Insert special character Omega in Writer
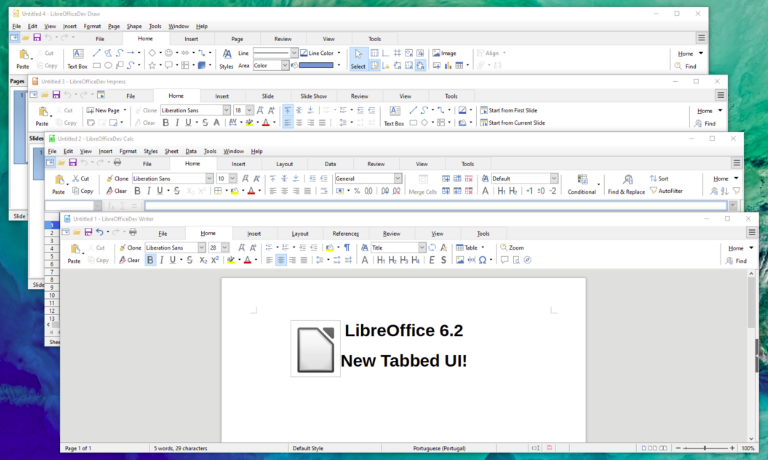The height and width of the screenshot is (460, 768). 482,260
